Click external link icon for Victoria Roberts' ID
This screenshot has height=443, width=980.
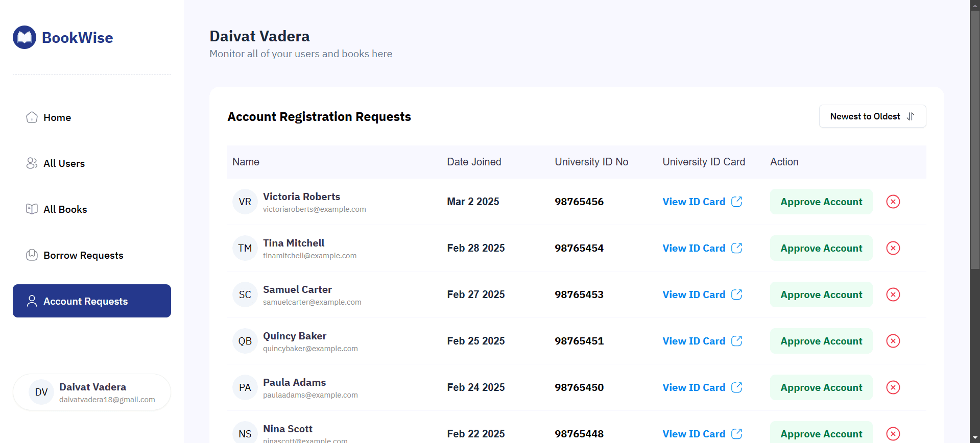(x=736, y=202)
